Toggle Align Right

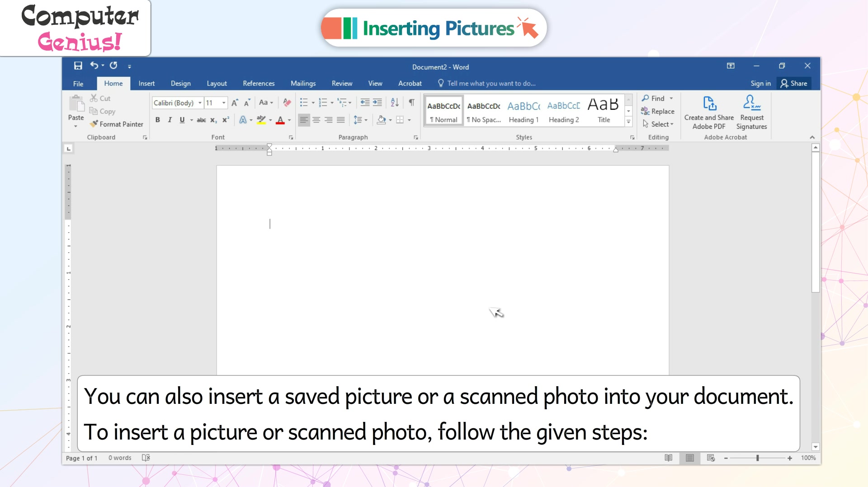click(x=328, y=120)
